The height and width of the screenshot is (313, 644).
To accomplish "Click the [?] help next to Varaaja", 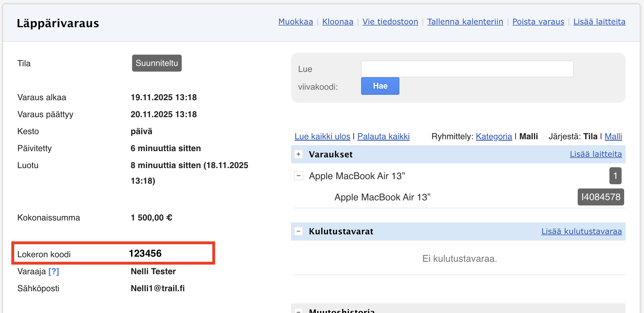I will (x=54, y=271).
